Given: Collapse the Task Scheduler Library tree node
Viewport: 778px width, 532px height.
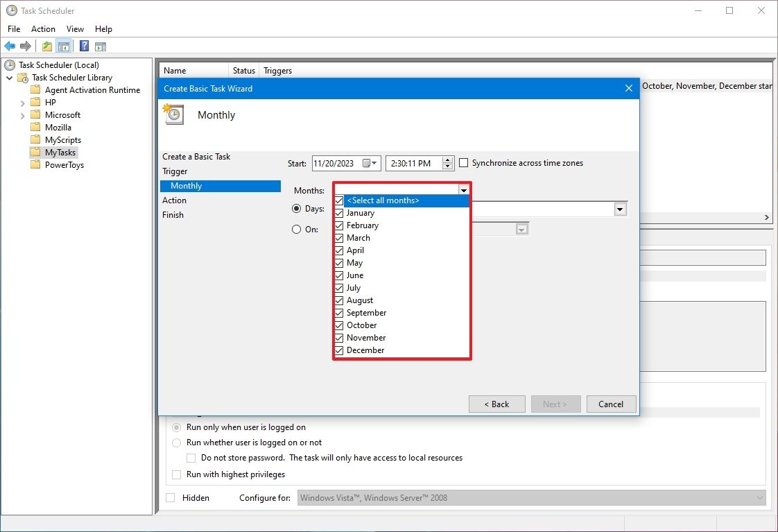Looking at the screenshot, I should point(10,77).
